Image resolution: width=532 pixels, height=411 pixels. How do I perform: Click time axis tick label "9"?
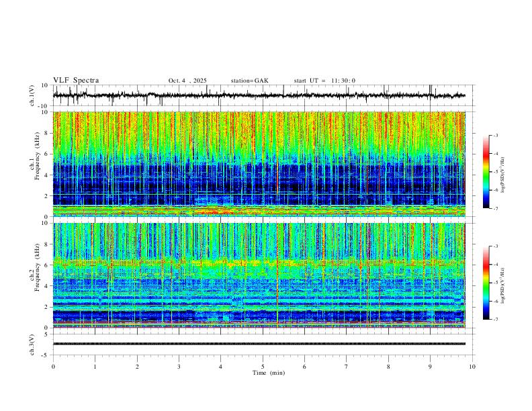(x=430, y=367)
